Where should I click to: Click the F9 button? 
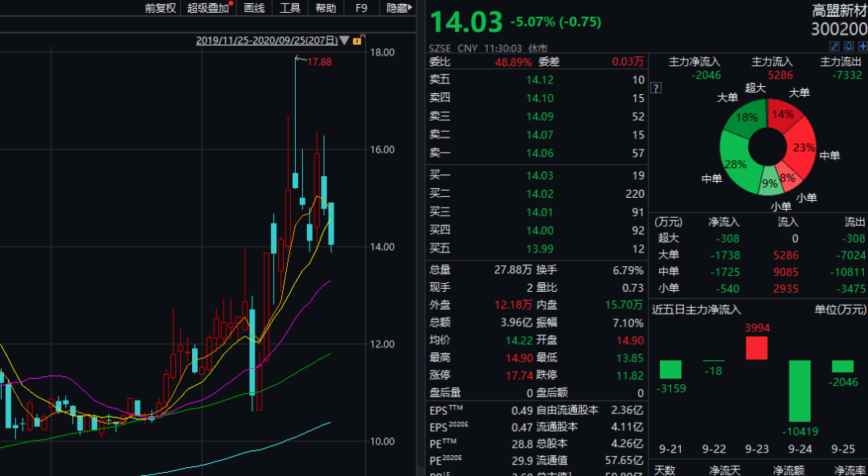[361, 8]
